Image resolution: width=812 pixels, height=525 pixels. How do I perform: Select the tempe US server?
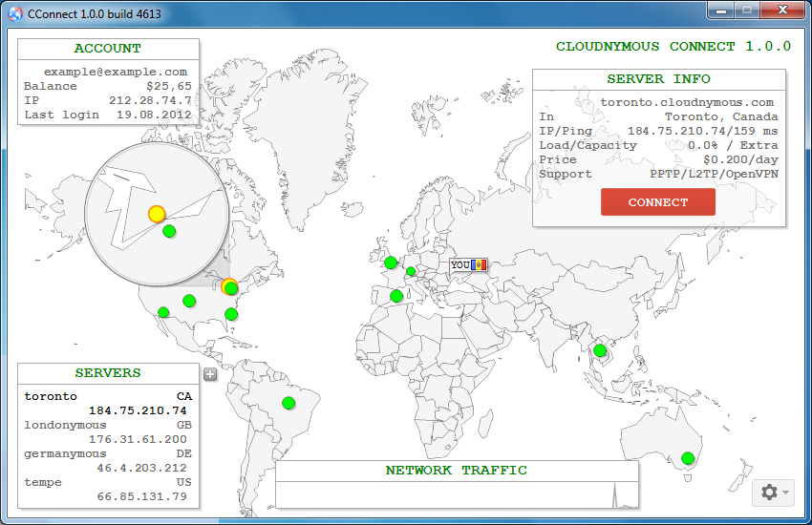pos(108,490)
